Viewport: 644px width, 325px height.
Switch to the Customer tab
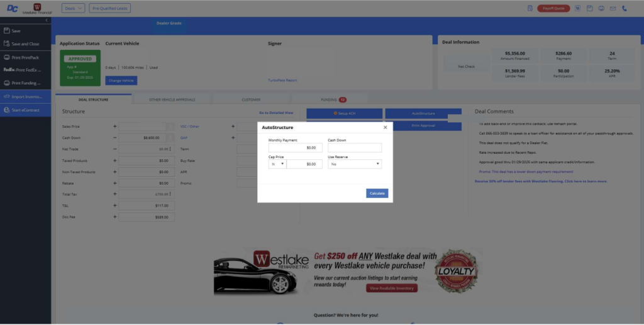click(x=251, y=100)
